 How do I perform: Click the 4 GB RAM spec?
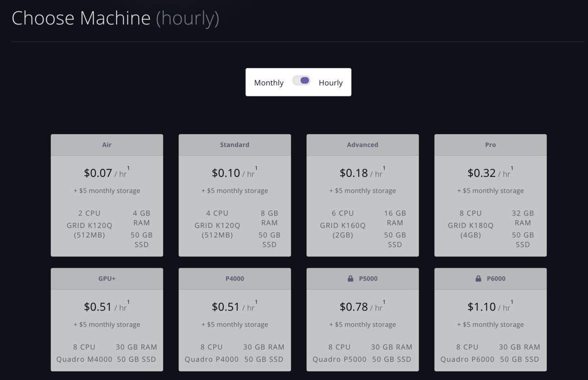point(142,218)
